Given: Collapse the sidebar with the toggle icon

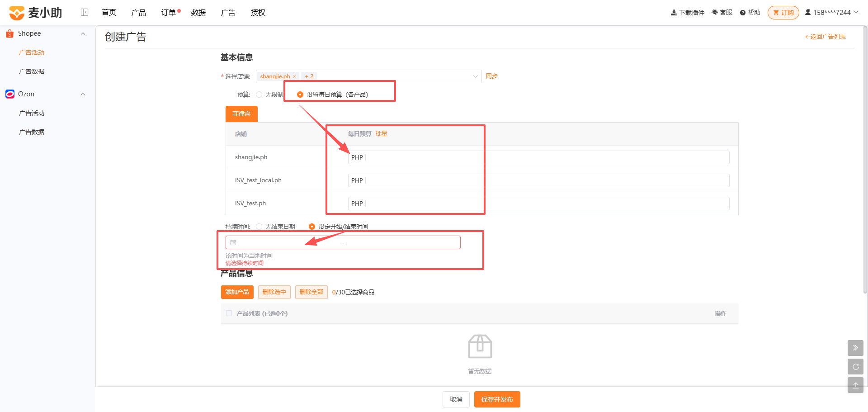Looking at the screenshot, I should coord(85,12).
